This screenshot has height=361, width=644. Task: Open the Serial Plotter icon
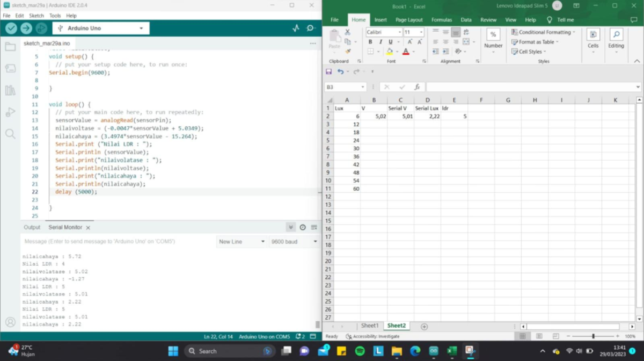[x=296, y=28]
